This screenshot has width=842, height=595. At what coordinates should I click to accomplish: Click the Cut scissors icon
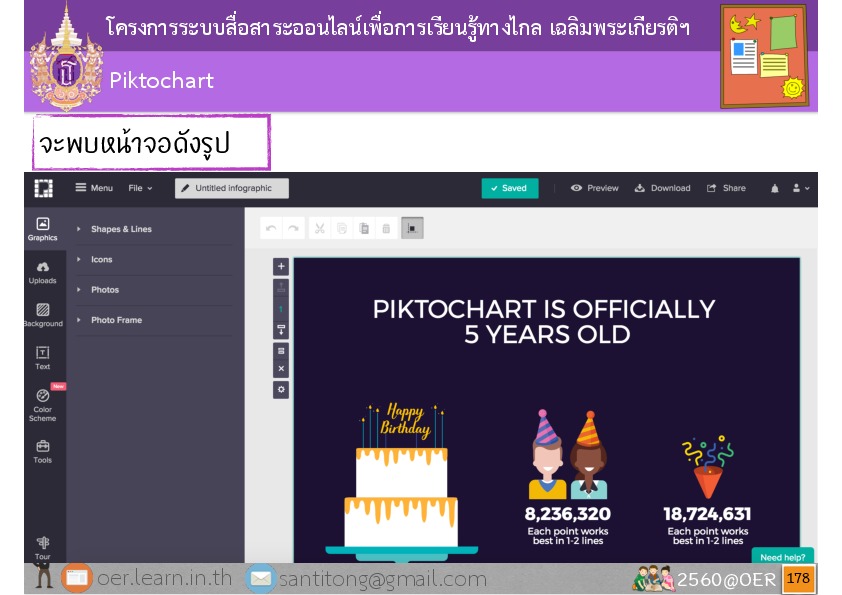pyautogui.click(x=320, y=228)
